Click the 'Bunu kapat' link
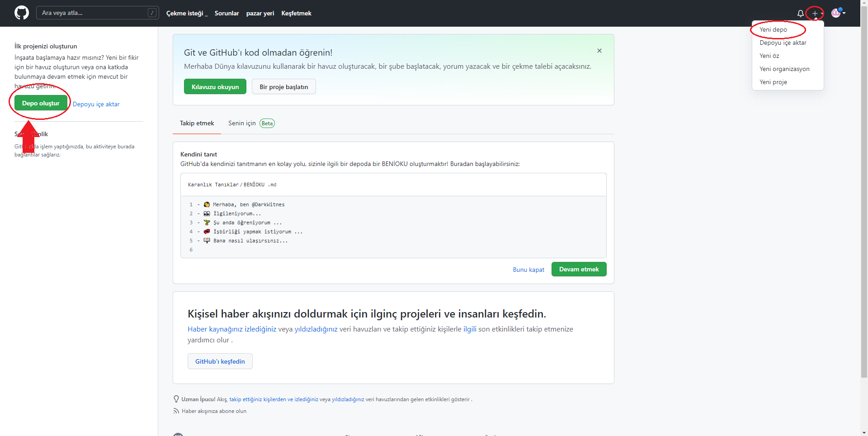The image size is (868, 436). tap(528, 270)
